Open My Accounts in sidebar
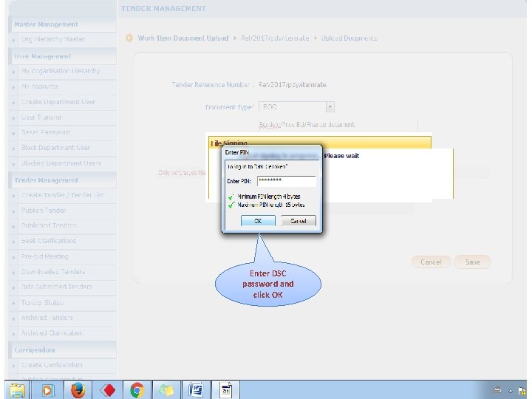This screenshot has width=532, height=399. (x=40, y=86)
